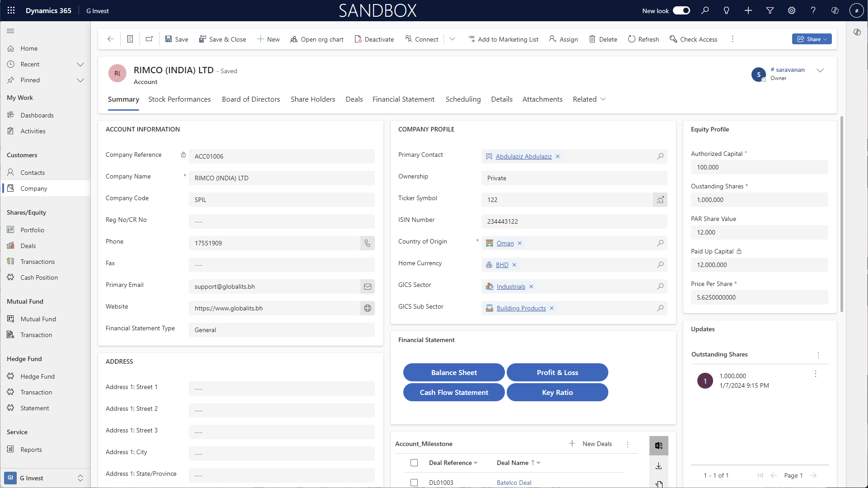Open the Financial Statement tab
The height and width of the screenshot is (488, 868).
403,99
